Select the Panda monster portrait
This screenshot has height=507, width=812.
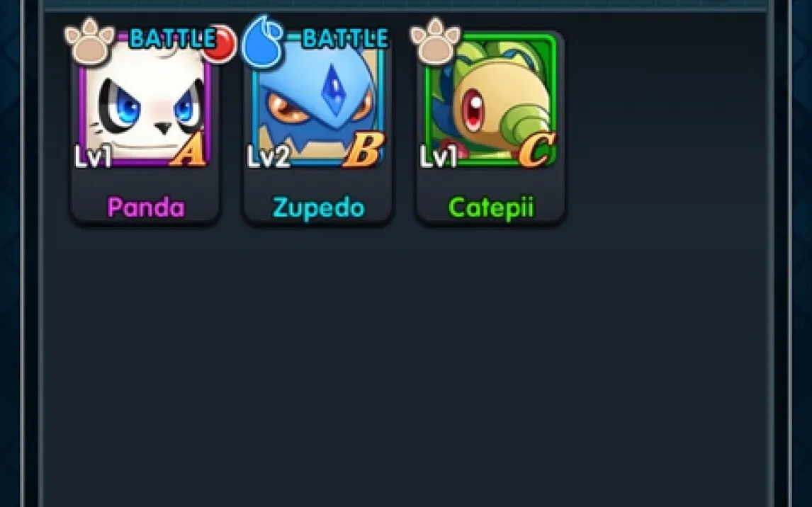[145, 99]
